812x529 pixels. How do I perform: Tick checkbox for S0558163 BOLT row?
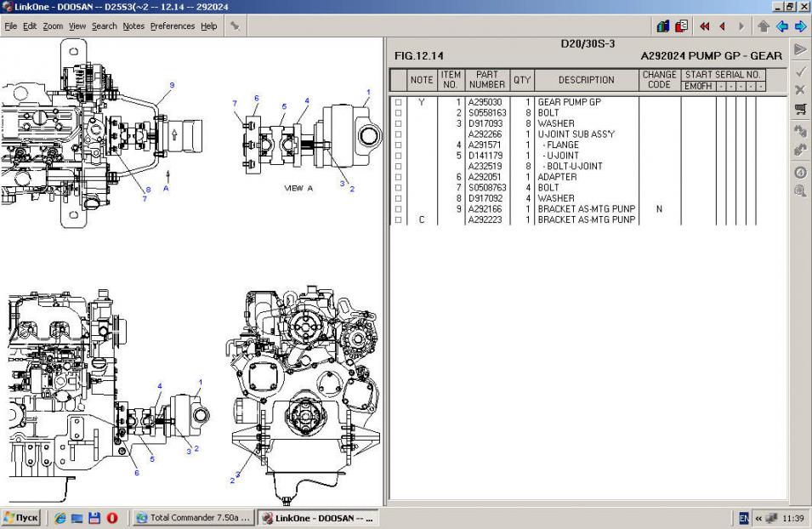point(398,113)
